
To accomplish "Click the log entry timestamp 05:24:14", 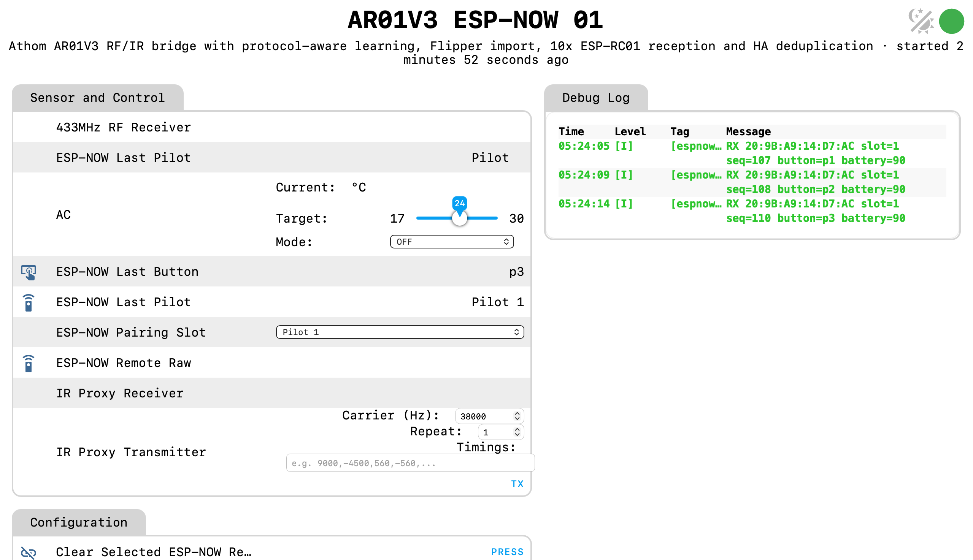I will pyautogui.click(x=584, y=204).
